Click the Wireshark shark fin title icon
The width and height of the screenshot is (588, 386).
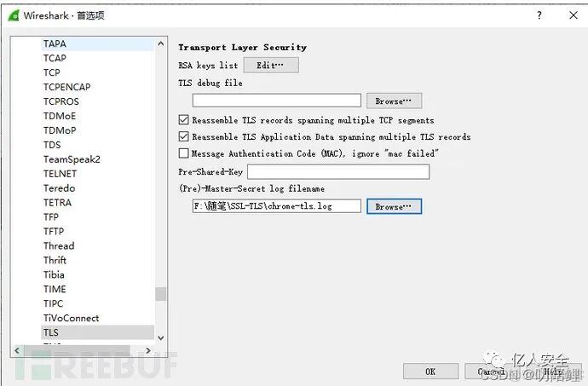14,15
